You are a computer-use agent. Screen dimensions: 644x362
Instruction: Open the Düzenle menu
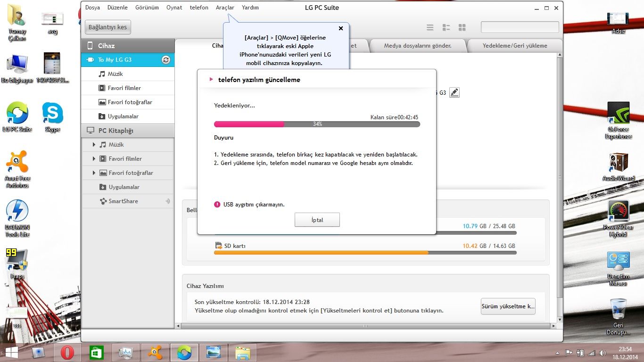(x=117, y=8)
